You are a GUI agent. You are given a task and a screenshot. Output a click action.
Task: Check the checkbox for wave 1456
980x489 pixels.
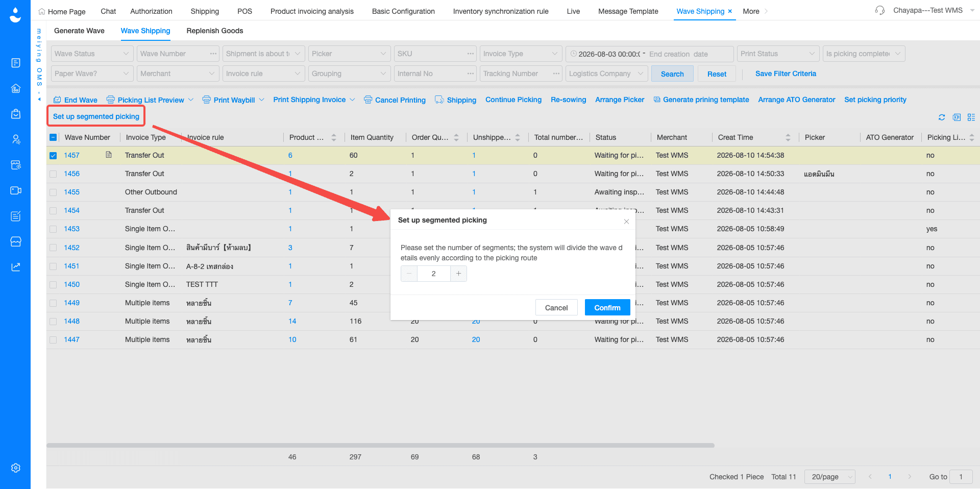(x=53, y=174)
